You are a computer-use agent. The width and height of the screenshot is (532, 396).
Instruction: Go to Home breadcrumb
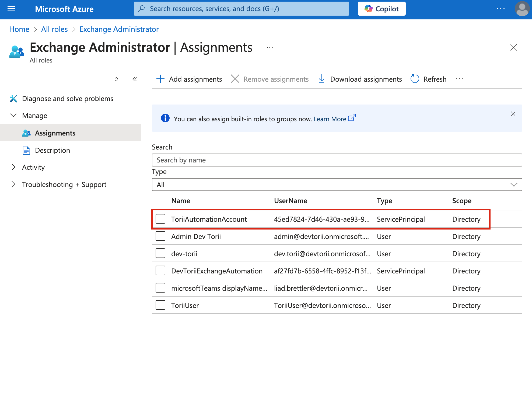point(19,29)
